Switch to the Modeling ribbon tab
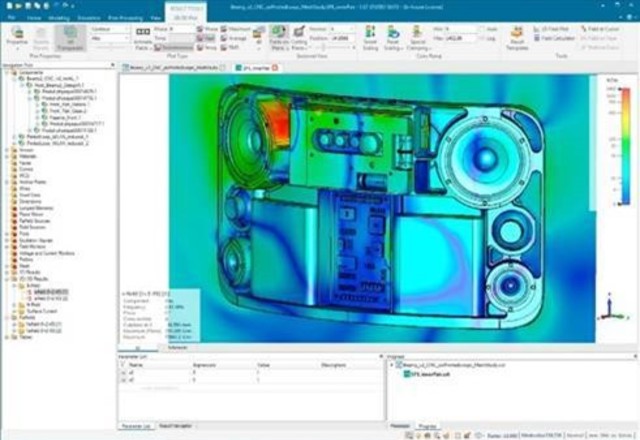The height and width of the screenshot is (440, 640). coord(59,18)
